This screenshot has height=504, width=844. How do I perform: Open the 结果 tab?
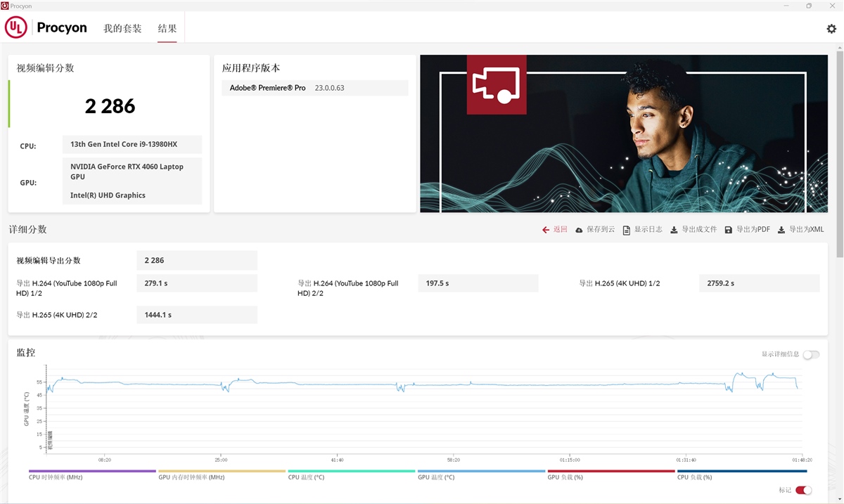167,29
